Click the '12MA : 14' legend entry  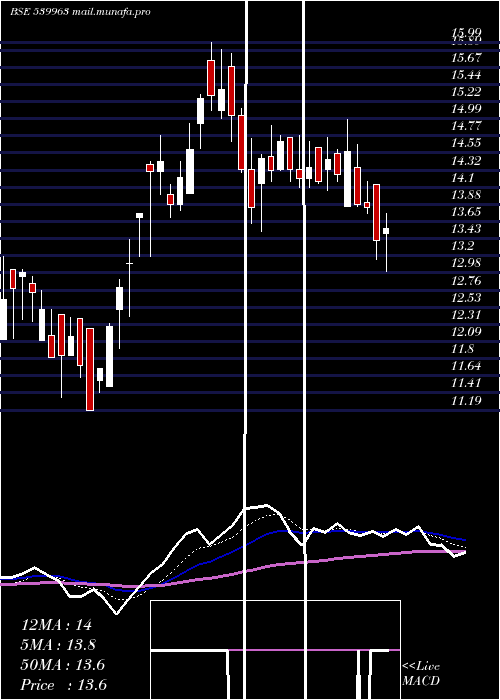[x=56, y=625]
